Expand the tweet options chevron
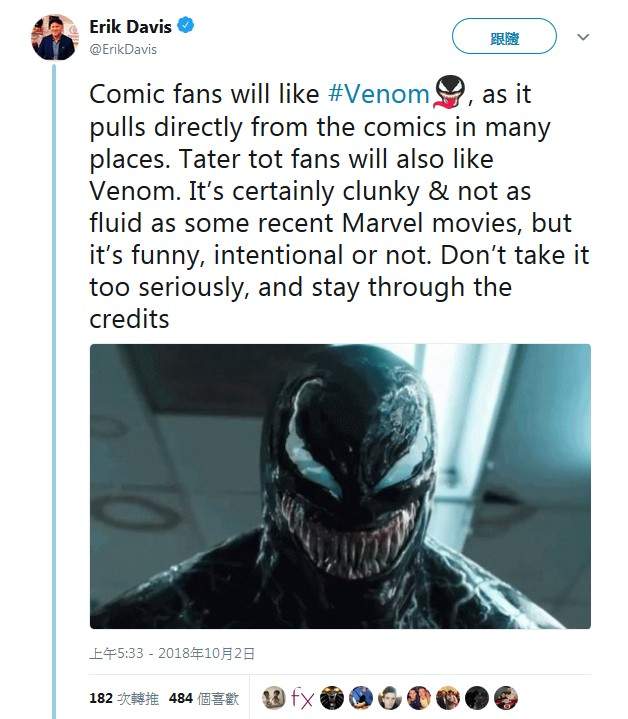 coord(583,38)
